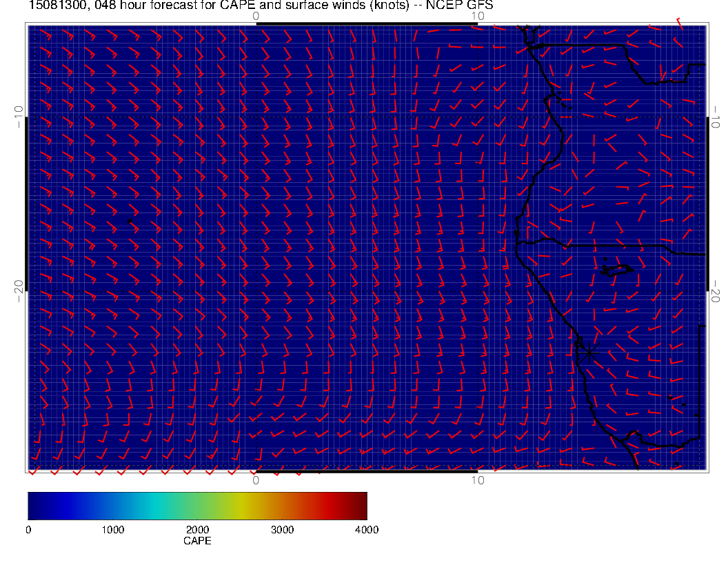Viewport: 728px width, 563px height.
Task: Select the CAPE label under the colorbar
Action: pyautogui.click(x=197, y=542)
